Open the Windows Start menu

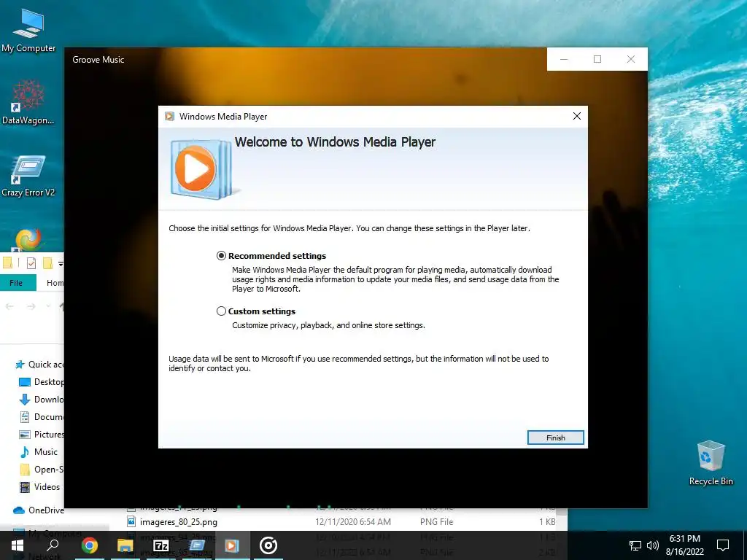18,545
